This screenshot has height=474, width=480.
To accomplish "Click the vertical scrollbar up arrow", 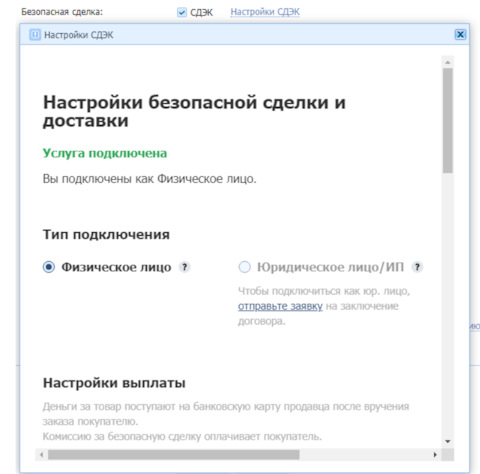I will tap(448, 62).
